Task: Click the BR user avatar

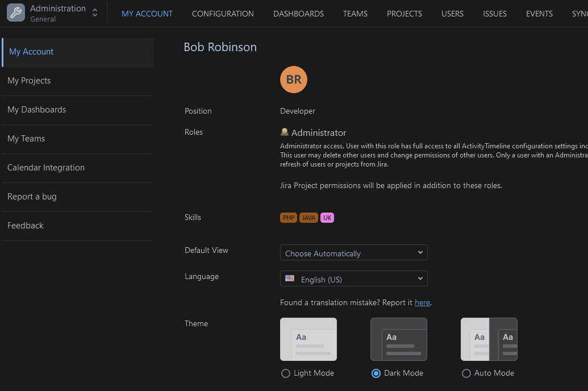Action: (294, 80)
